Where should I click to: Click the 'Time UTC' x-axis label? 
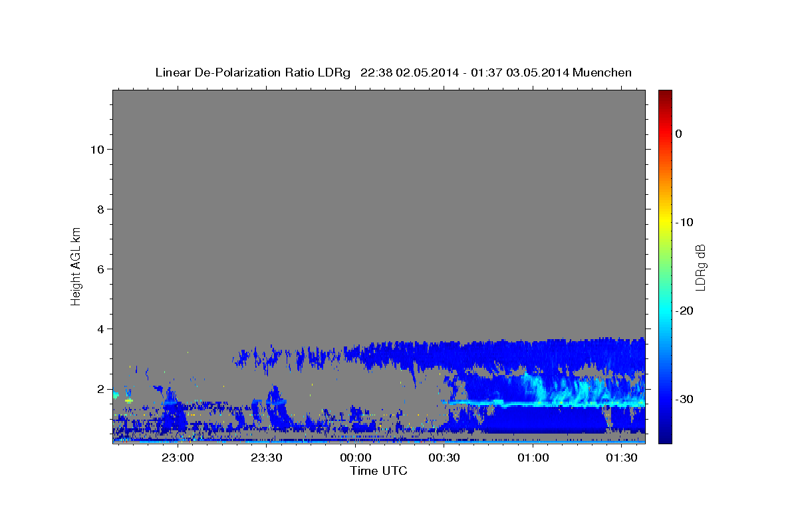(378, 471)
